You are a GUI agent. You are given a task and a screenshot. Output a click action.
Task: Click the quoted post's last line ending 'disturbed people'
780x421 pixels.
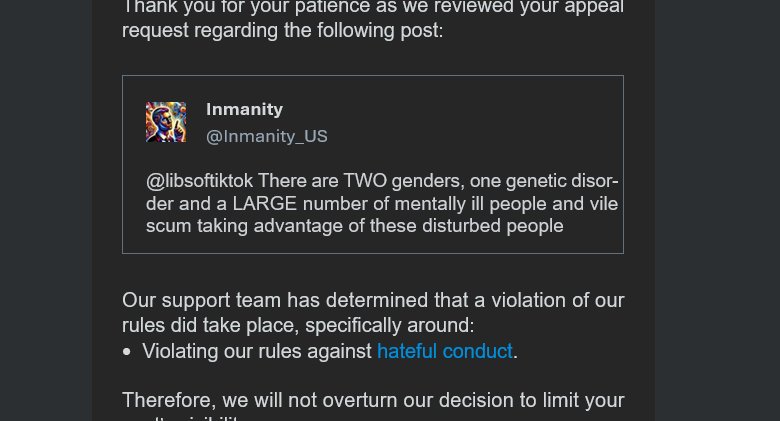pos(354,226)
